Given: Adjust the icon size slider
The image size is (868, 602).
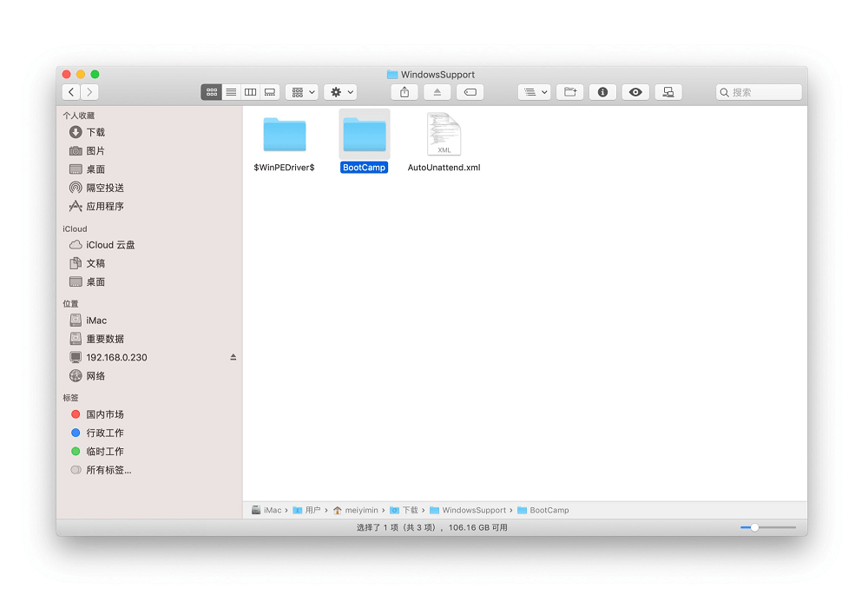Looking at the screenshot, I should click(x=755, y=527).
